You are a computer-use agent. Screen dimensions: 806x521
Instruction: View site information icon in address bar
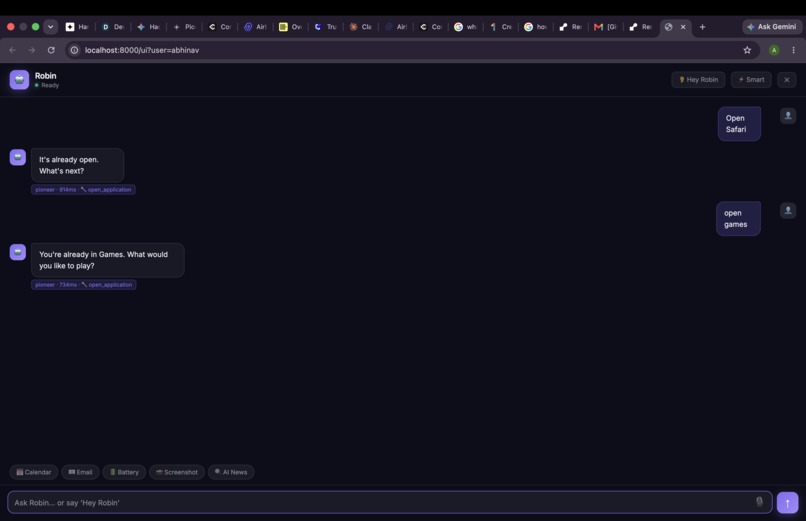click(x=74, y=50)
